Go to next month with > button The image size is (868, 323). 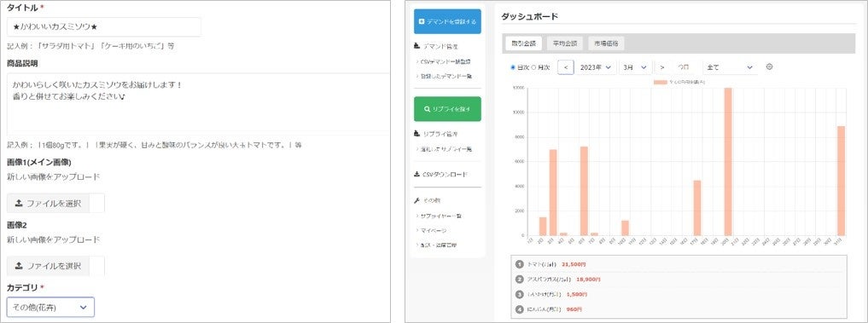[662, 67]
